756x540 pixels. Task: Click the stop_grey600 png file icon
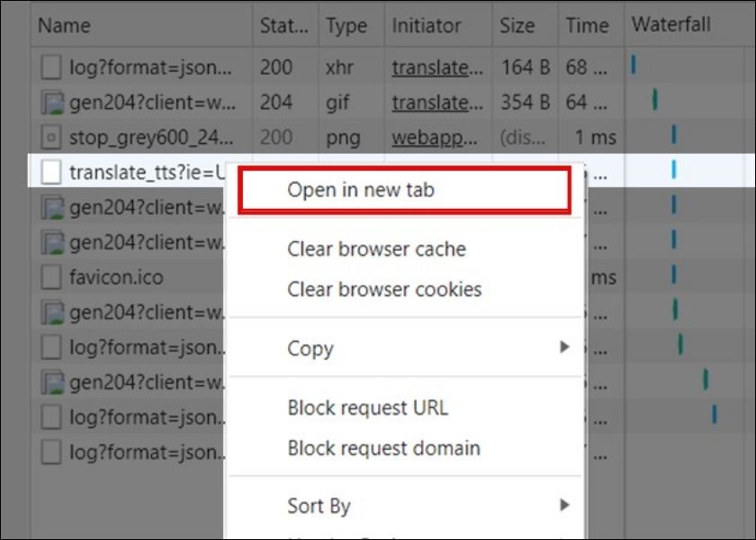click(52, 138)
